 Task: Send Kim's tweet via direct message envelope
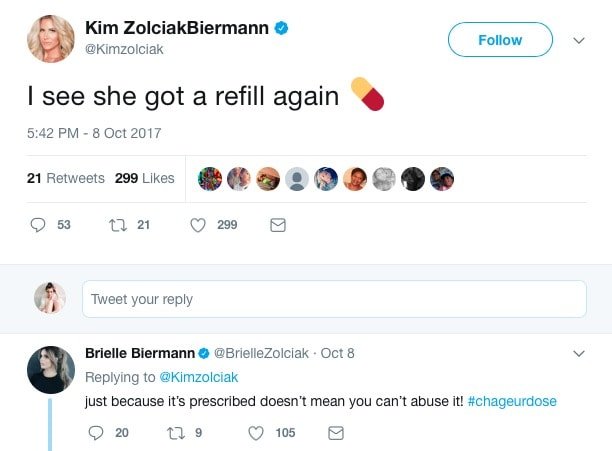click(278, 225)
